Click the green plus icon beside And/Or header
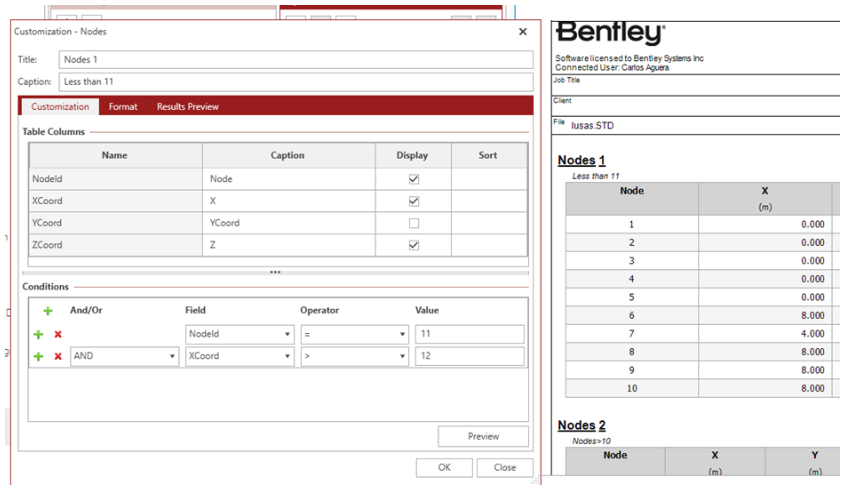This screenshot has width=850, height=487. 47,311
